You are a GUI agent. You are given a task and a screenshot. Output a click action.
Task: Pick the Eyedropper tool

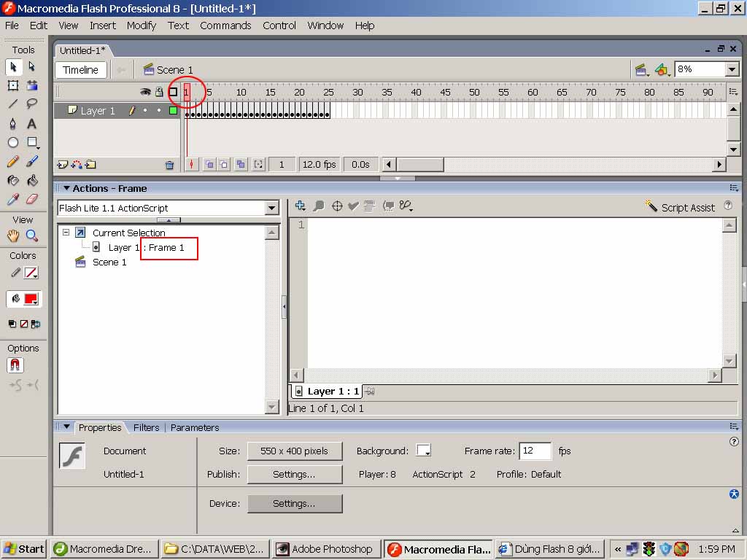(13, 199)
